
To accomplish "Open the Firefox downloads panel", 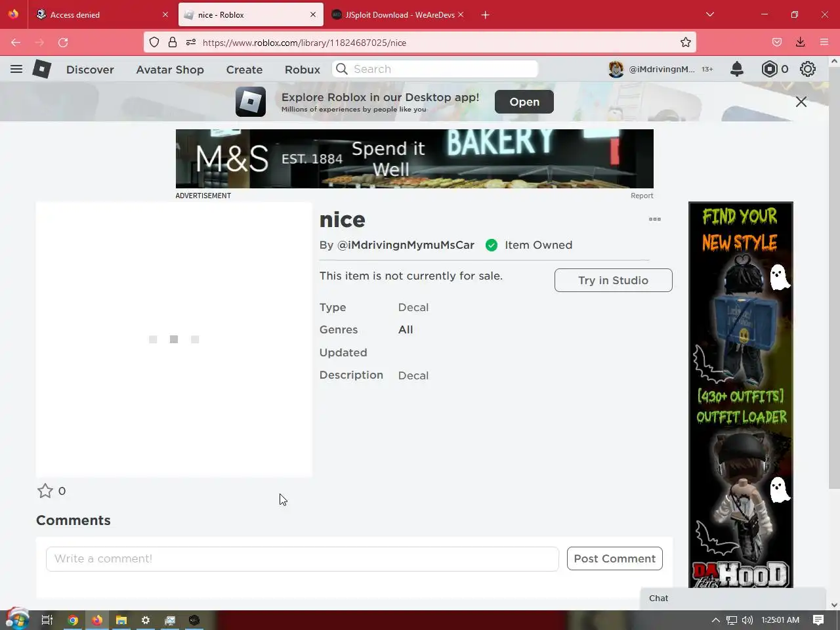I will (801, 43).
